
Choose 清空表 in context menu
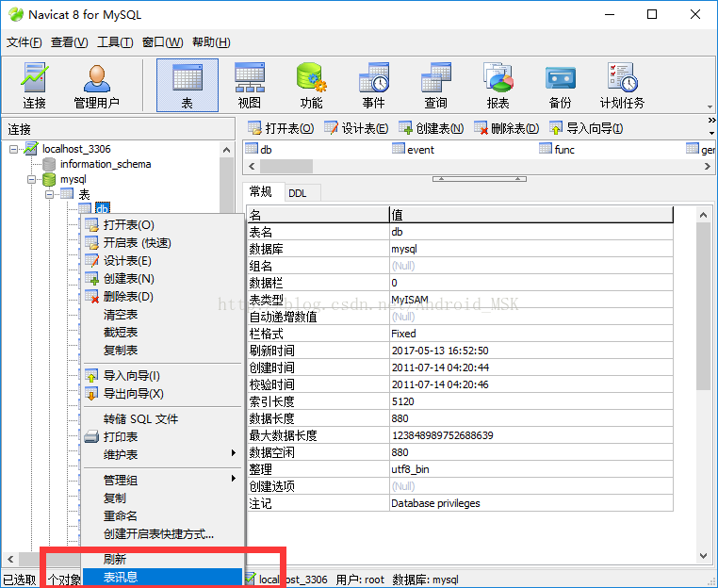[x=163, y=315]
